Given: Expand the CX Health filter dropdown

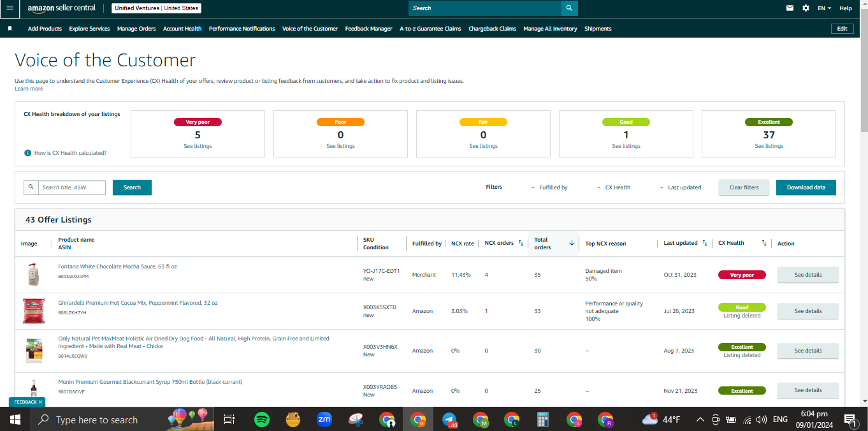Looking at the screenshot, I should [614, 187].
